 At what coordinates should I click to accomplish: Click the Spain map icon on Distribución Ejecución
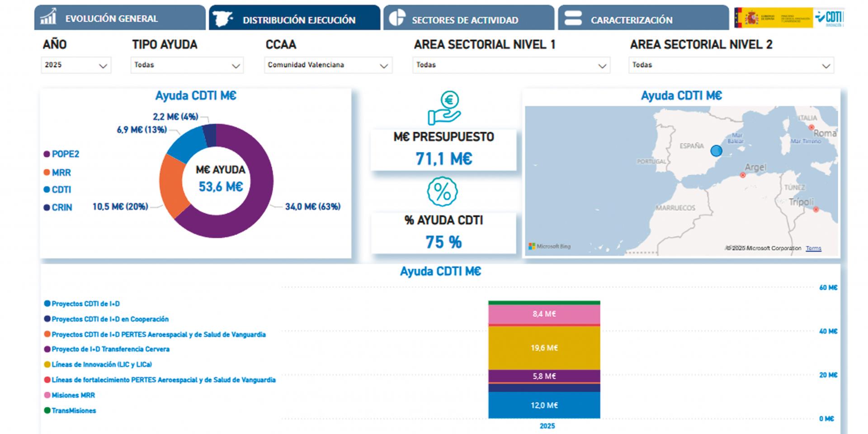(x=223, y=19)
